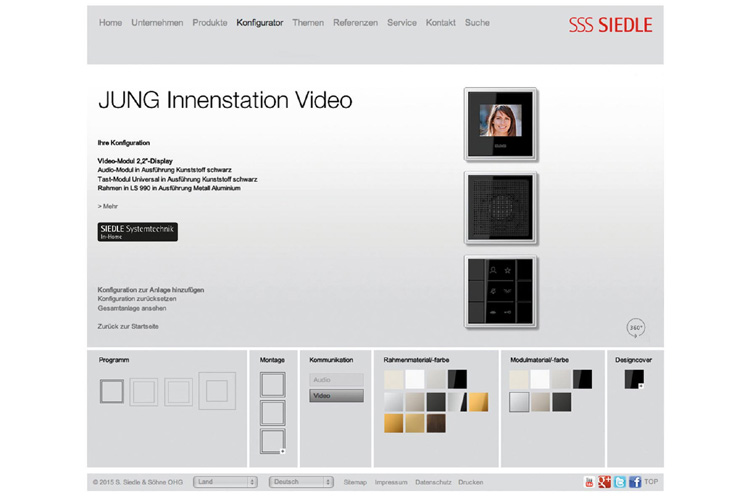Viewport: 750px width, 500px height.
Task: Pick the white Modulmaterial swatch
Action: point(540,379)
